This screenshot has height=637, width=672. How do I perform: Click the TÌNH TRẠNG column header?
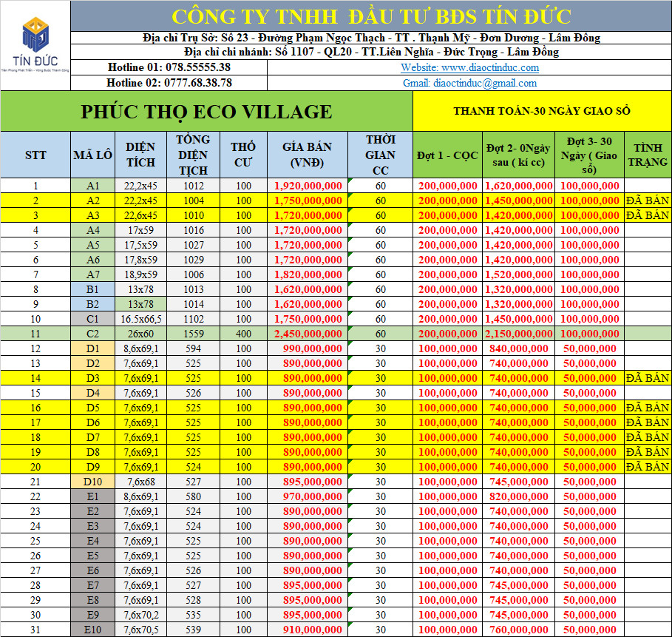[x=648, y=155]
